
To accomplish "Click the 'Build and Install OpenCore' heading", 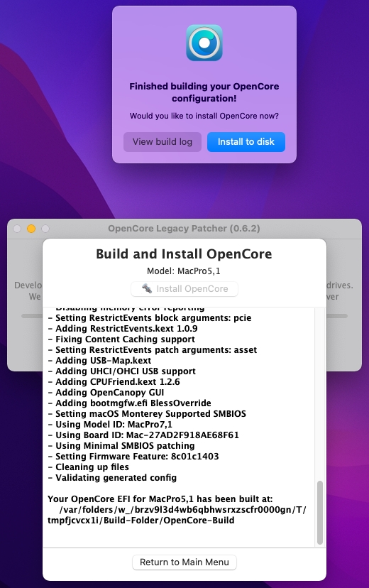I will click(x=184, y=254).
